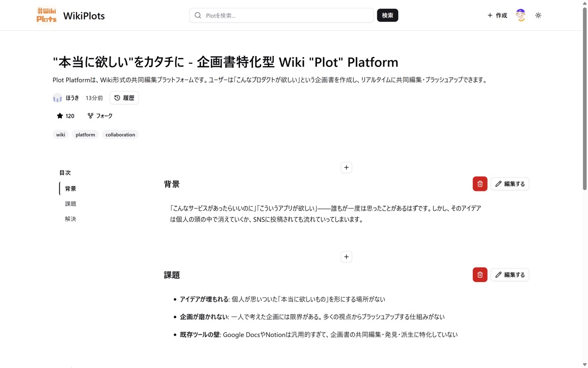Click the 背景 section heading

[x=172, y=184]
